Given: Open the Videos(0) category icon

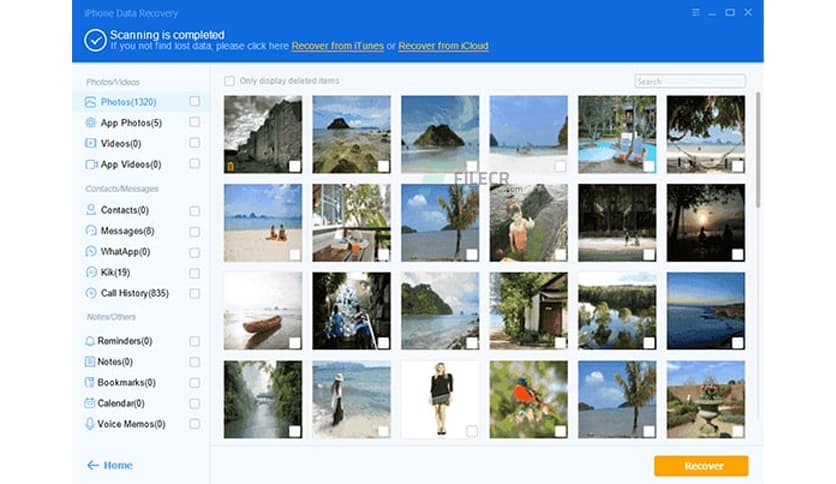Looking at the screenshot, I should coord(91,143).
